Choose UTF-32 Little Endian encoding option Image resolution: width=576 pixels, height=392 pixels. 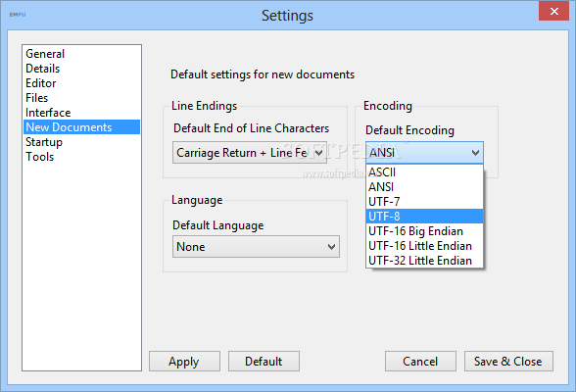click(424, 261)
